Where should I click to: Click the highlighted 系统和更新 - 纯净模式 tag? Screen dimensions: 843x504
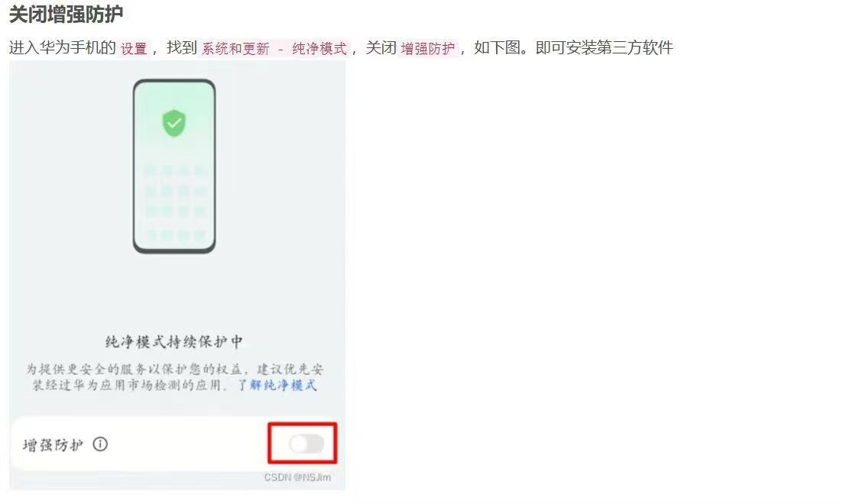coord(274,48)
